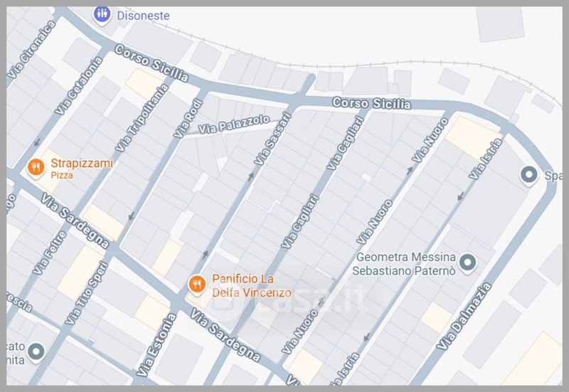Open the Panificio La Delfa Vincenzo pin icon
Viewport: 569px width, 392px height.
197,285
